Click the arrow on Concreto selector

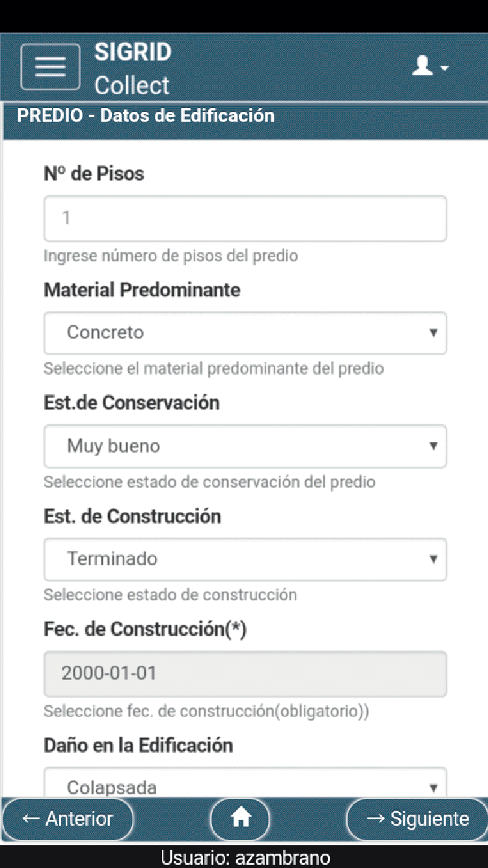(x=433, y=333)
